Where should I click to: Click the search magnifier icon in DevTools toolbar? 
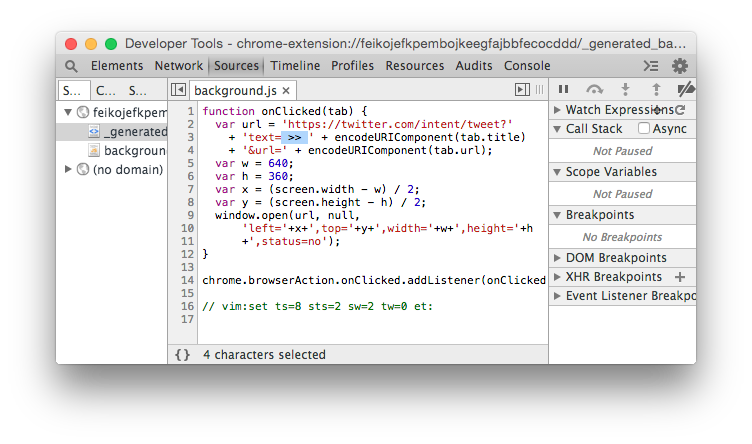[71, 66]
